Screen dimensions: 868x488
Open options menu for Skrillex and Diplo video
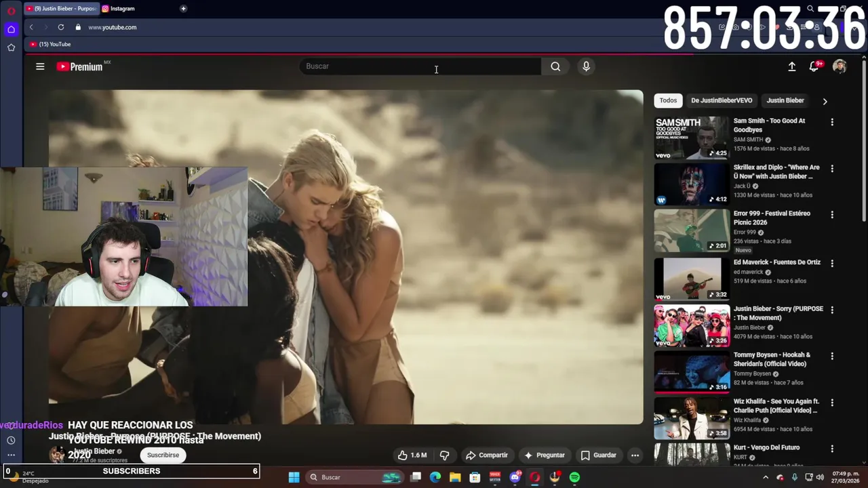click(832, 168)
